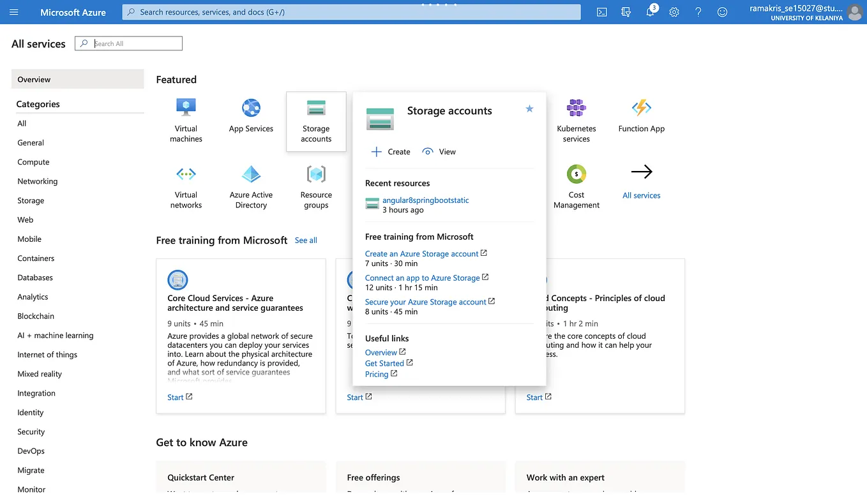Select the Databases category
Image resolution: width=867 pixels, height=504 pixels.
coord(35,278)
